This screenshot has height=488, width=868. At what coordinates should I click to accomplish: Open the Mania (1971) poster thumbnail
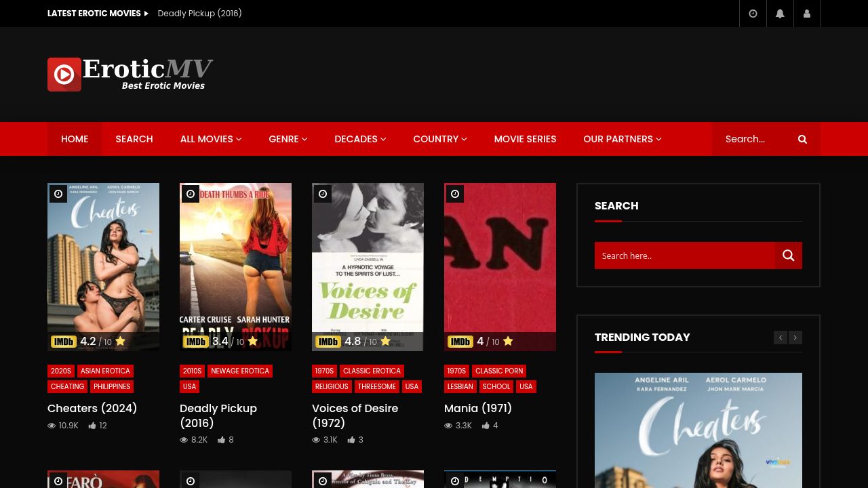tap(500, 267)
